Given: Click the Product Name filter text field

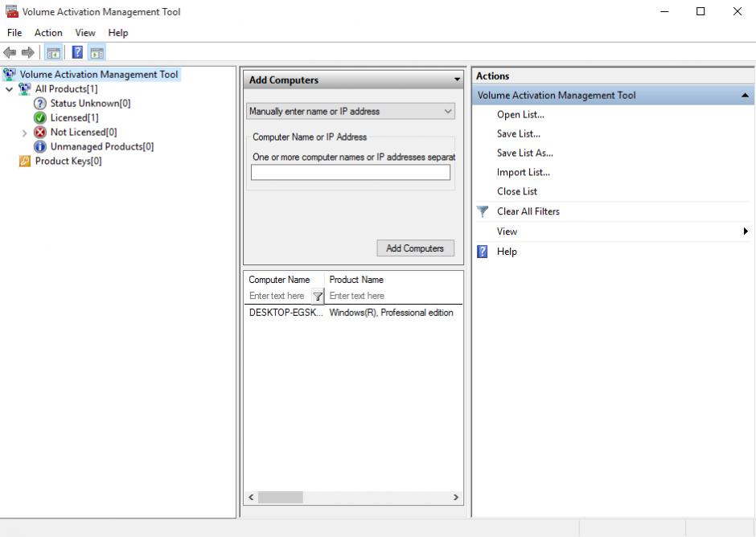Looking at the screenshot, I should 394,296.
